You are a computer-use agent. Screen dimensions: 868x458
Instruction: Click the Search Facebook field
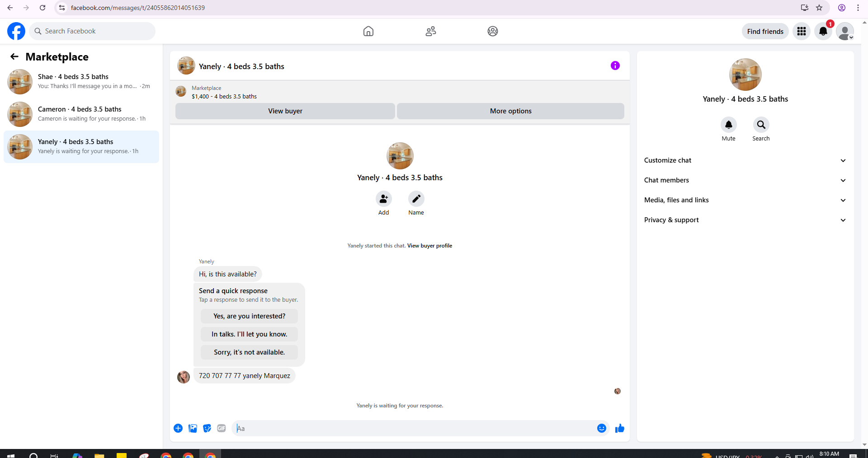(92, 31)
